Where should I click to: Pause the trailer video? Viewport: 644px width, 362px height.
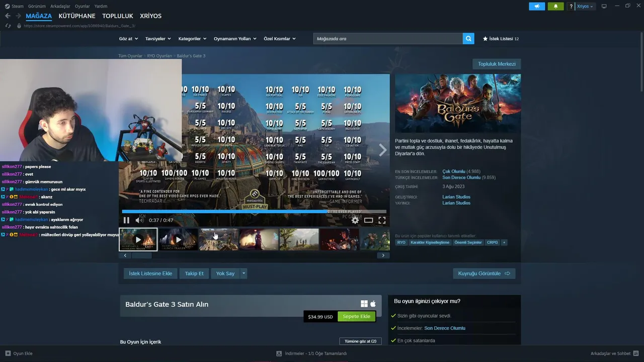click(x=126, y=220)
